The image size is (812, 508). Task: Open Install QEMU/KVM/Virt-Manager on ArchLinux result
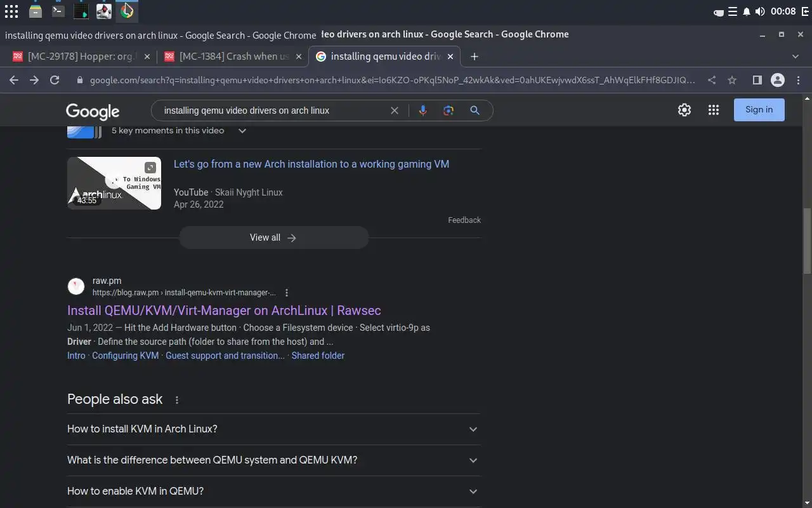coord(224,311)
